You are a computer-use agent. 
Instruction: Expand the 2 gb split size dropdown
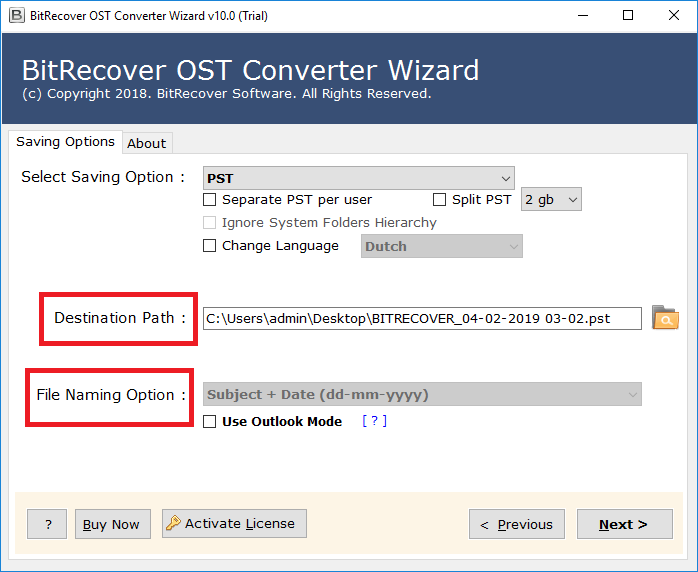point(551,199)
